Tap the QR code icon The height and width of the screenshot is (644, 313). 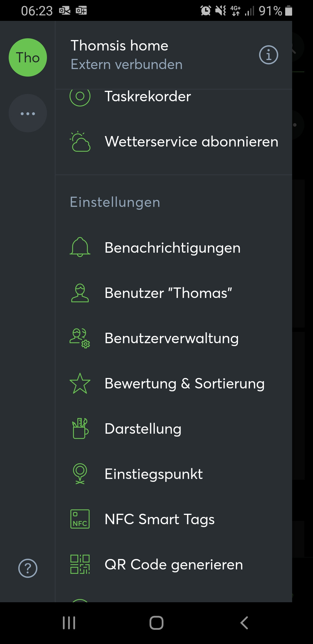pyautogui.click(x=80, y=564)
